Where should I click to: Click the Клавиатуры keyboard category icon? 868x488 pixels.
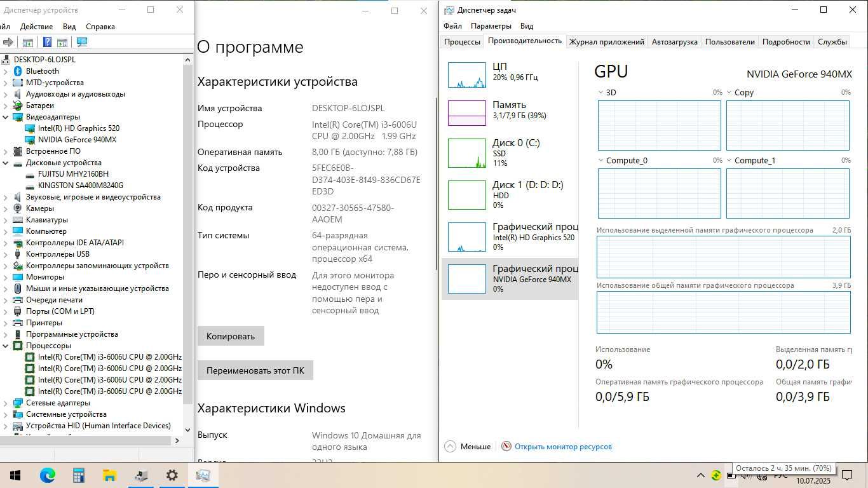point(18,220)
